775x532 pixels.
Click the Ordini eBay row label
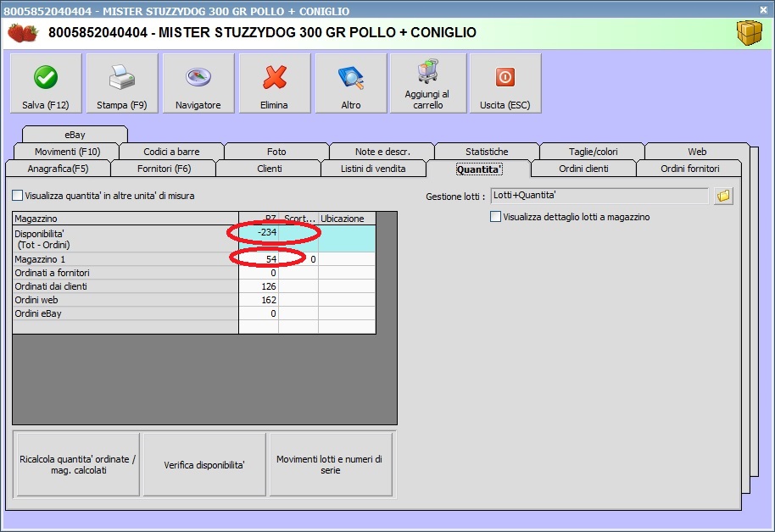(x=125, y=313)
